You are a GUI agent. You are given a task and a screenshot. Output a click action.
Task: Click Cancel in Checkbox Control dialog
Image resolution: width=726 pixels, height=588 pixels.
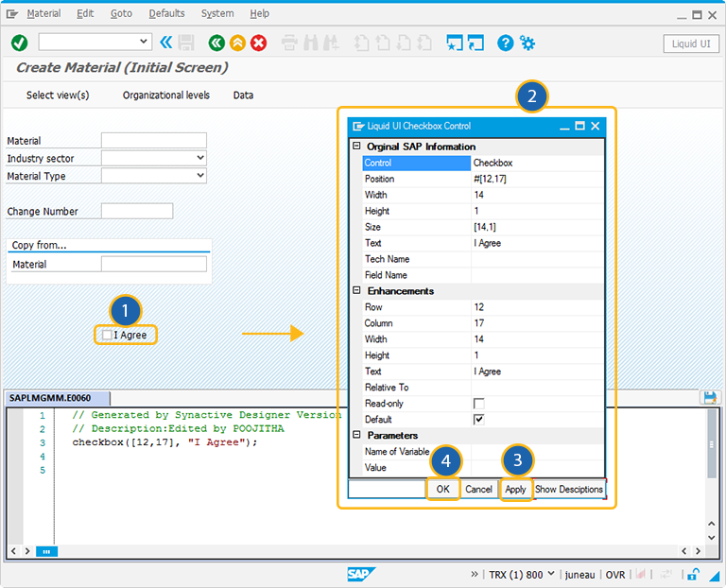coord(478,490)
